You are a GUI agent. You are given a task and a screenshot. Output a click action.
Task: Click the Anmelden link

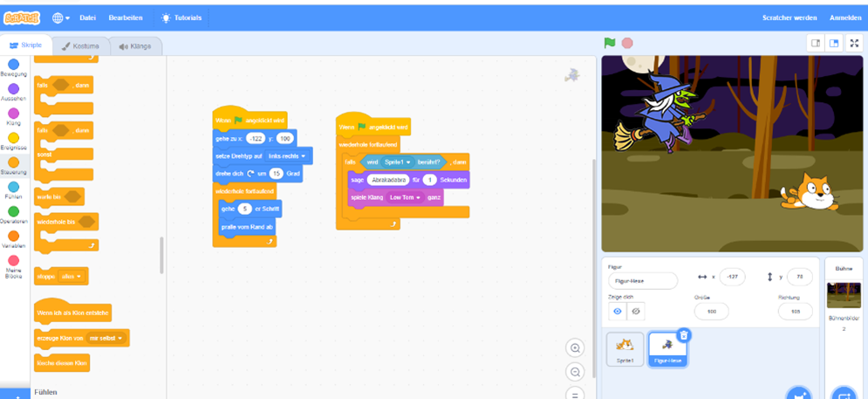coord(844,17)
